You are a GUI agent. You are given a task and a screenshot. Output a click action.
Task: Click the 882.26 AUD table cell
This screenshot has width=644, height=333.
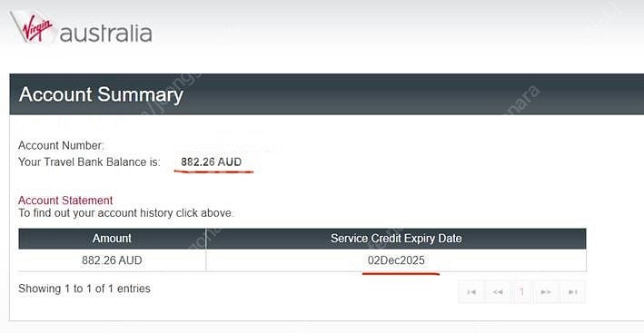tap(112, 260)
